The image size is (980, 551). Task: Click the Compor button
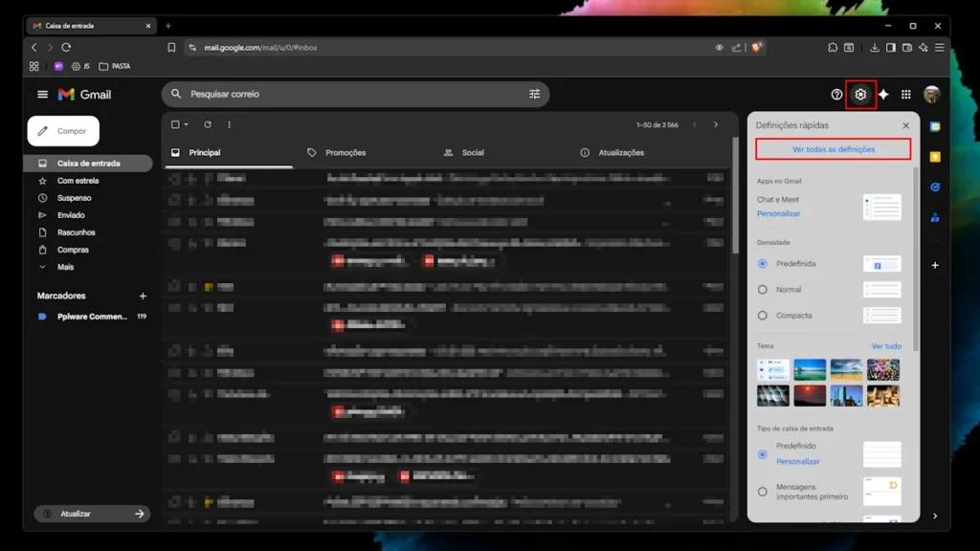pyautogui.click(x=63, y=131)
